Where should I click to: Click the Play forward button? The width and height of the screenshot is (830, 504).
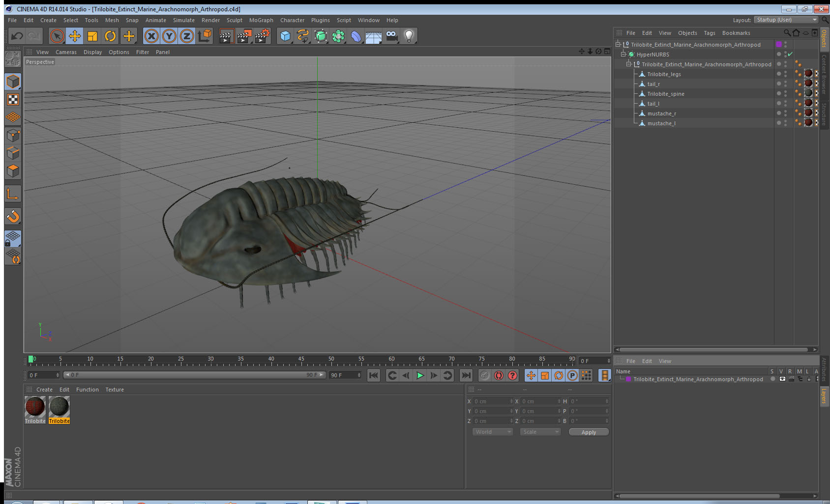coord(420,375)
